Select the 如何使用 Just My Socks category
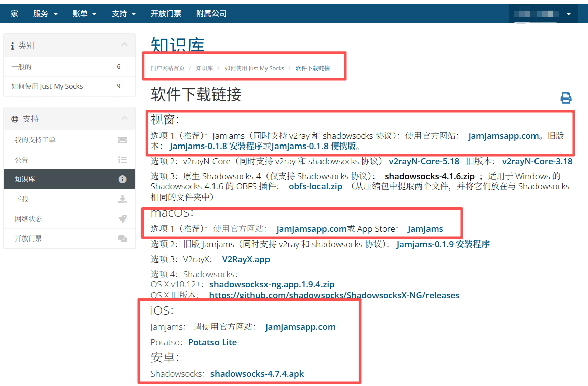The image size is (588, 386). [x=47, y=86]
